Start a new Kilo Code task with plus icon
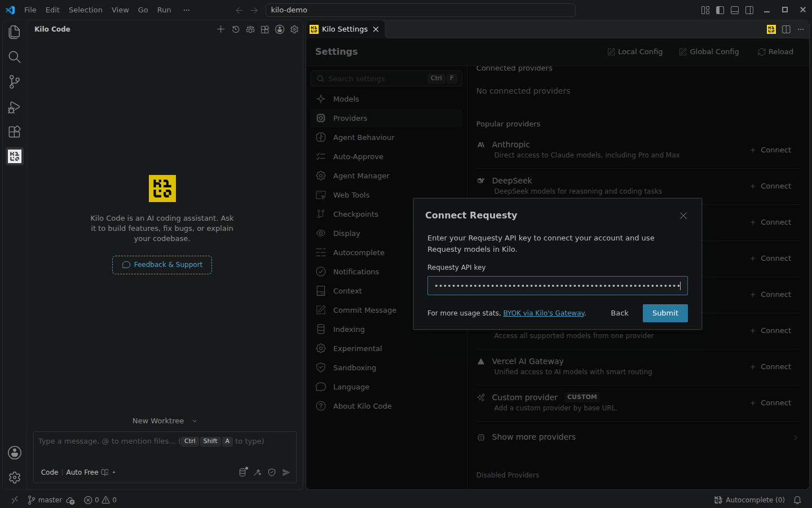The width and height of the screenshot is (812, 508). click(220, 29)
